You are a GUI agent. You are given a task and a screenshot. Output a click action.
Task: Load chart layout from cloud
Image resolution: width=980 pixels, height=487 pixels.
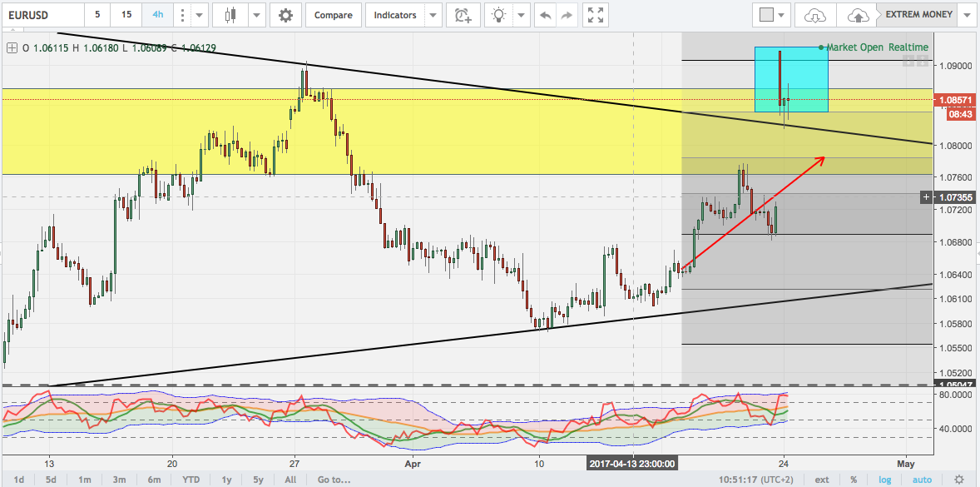(815, 15)
